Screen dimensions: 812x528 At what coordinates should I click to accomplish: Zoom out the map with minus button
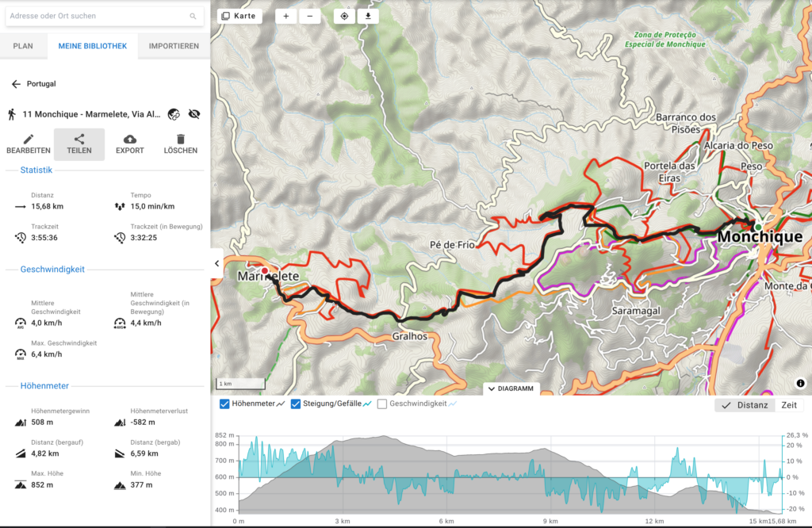pyautogui.click(x=309, y=16)
